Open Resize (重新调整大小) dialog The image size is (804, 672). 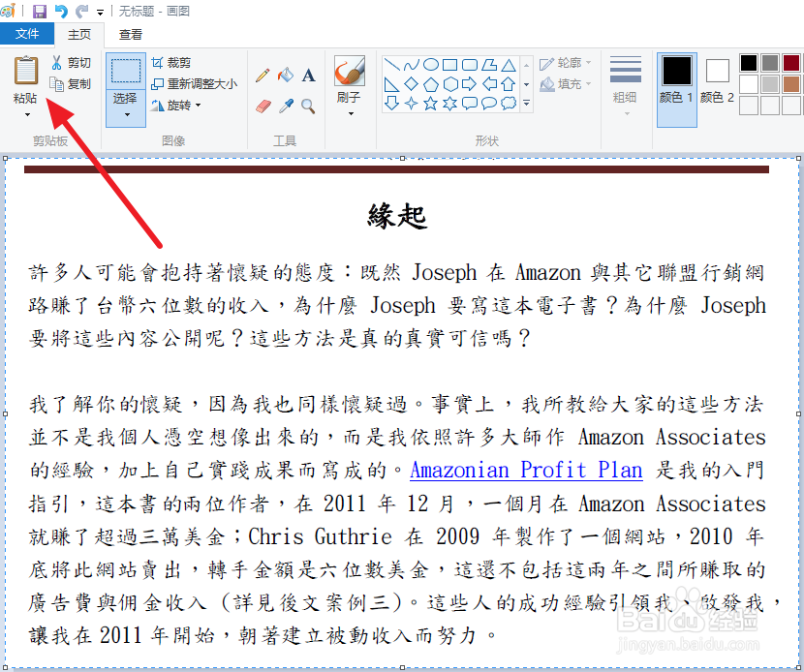(195, 84)
